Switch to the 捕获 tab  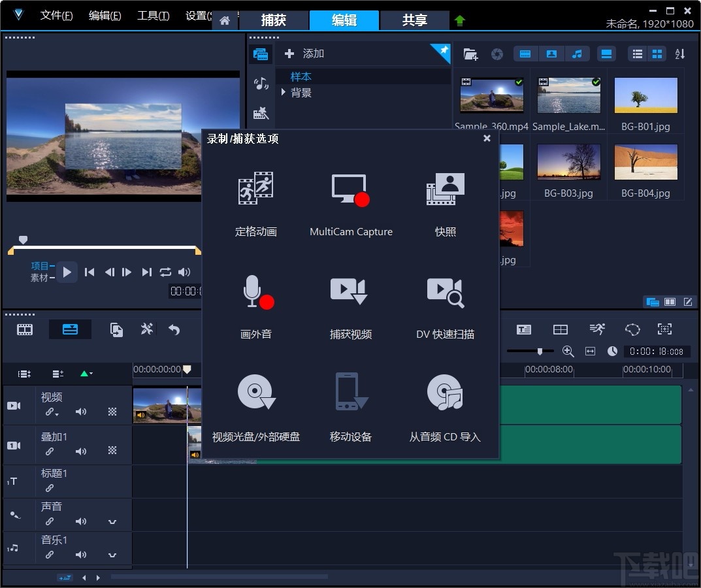click(x=274, y=20)
